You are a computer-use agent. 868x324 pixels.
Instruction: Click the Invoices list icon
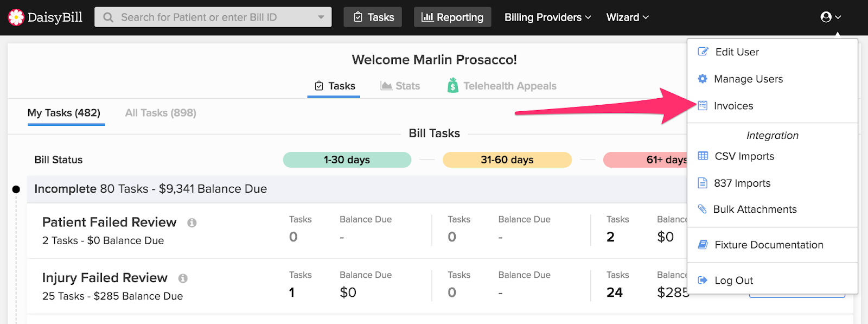click(703, 106)
